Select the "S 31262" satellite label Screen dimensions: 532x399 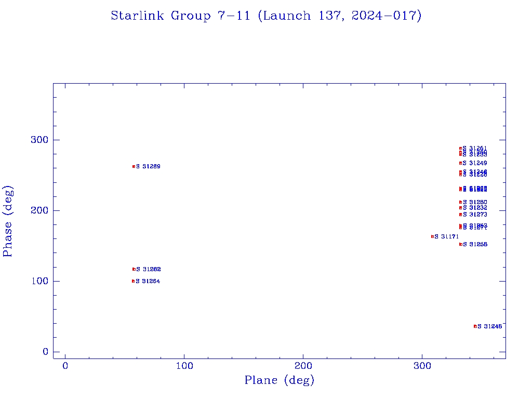[148, 270]
